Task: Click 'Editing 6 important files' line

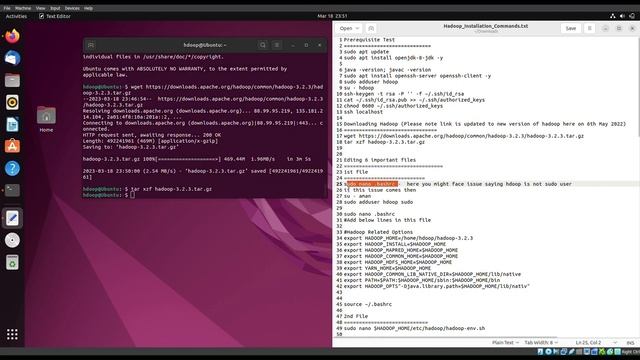Action: tap(380, 160)
